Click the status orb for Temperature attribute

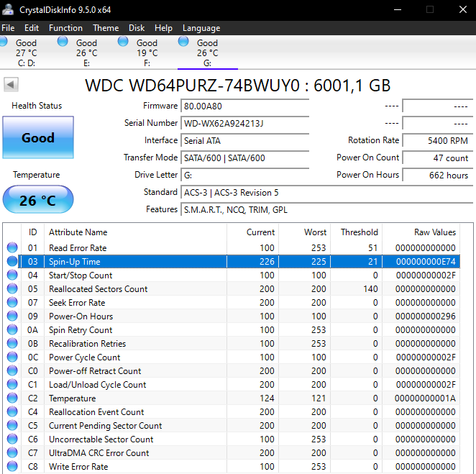(12, 398)
